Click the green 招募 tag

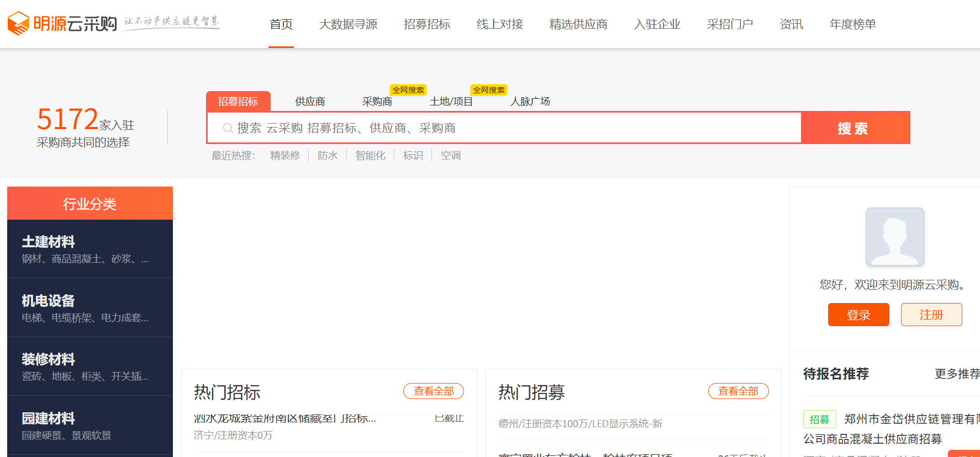(x=819, y=419)
